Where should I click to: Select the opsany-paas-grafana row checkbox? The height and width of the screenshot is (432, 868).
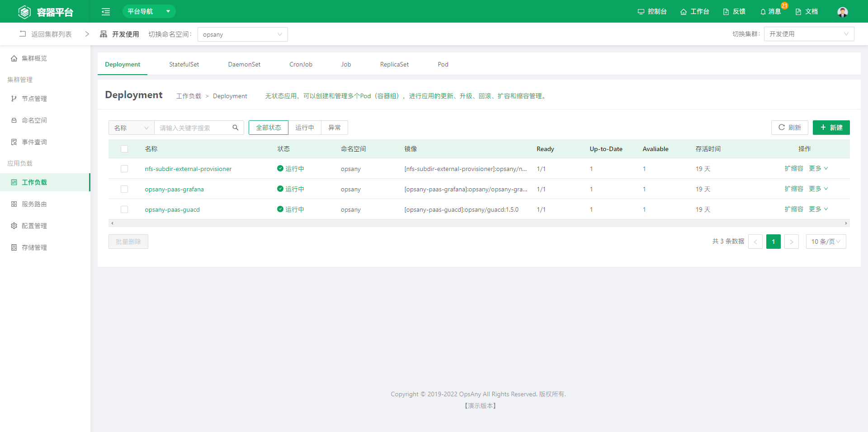pyautogui.click(x=124, y=189)
